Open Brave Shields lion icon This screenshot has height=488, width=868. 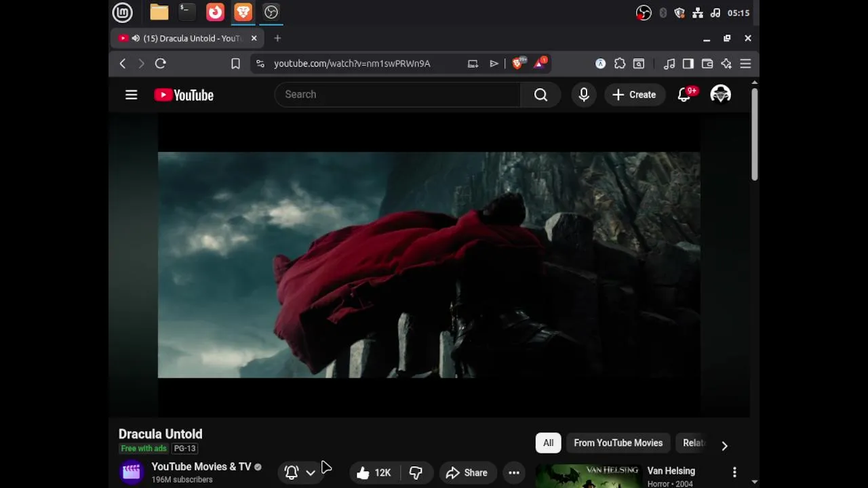(x=518, y=64)
